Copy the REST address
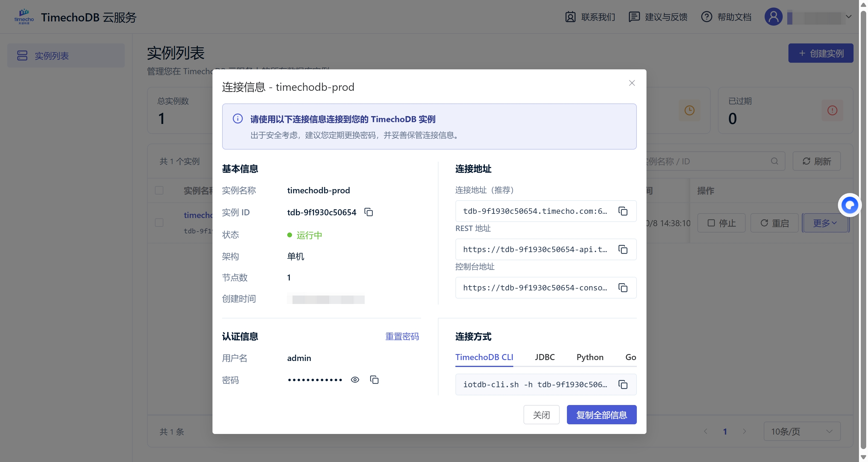The image size is (868, 462). point(623,250)
